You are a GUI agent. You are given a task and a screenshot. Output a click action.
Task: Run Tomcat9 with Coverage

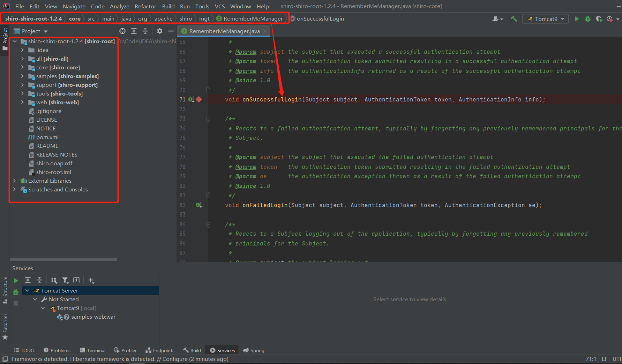click(x=599, y=19)
